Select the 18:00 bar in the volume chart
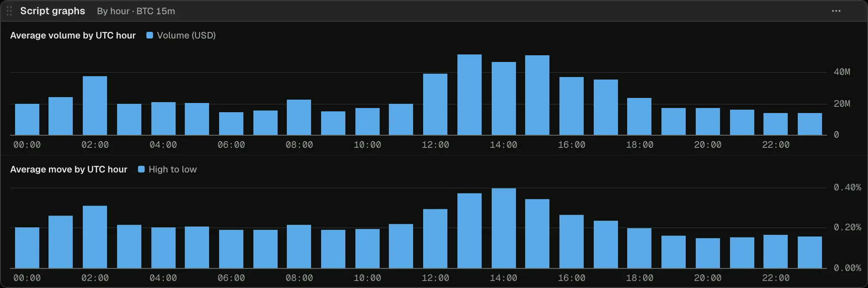This screenshot has width=868, height=288. click(x=639, y=116)
